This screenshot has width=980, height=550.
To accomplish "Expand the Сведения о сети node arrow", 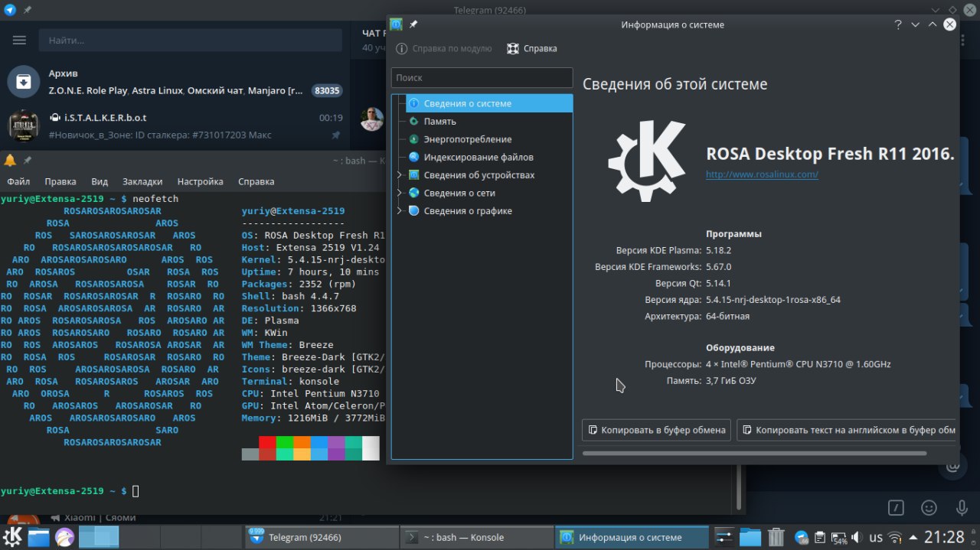I will 399,193.
